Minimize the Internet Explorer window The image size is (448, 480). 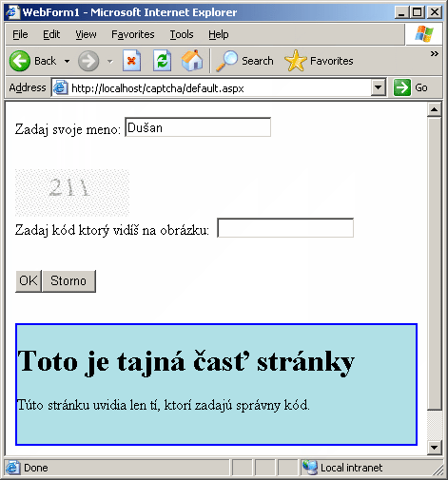coord(401,12)
